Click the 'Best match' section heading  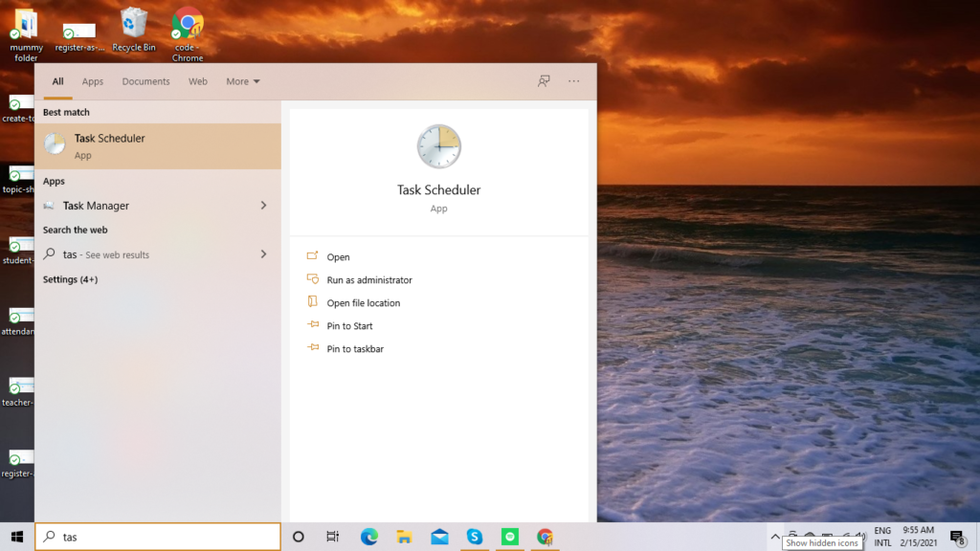pos(66,113)
